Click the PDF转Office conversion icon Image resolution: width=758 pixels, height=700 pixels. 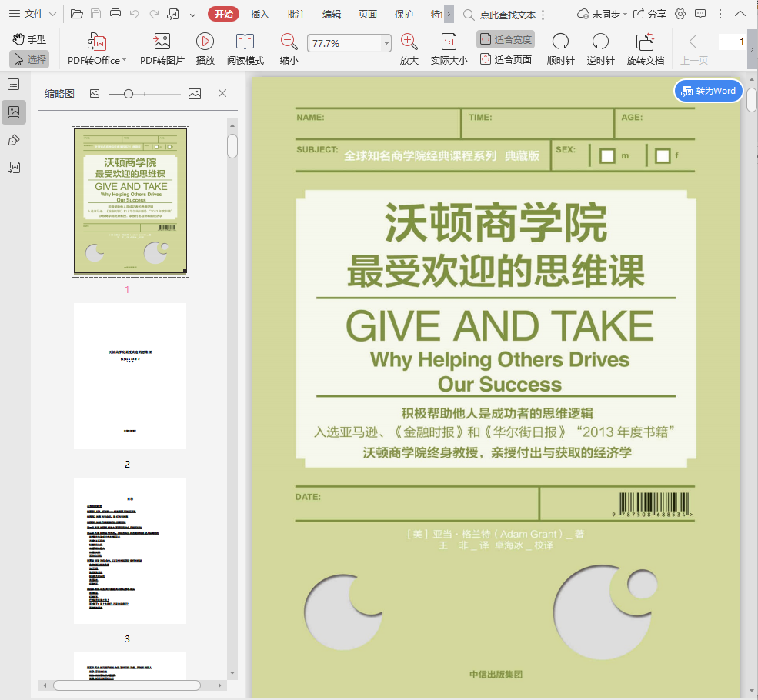pyautogui.click(x=96, y=42)
